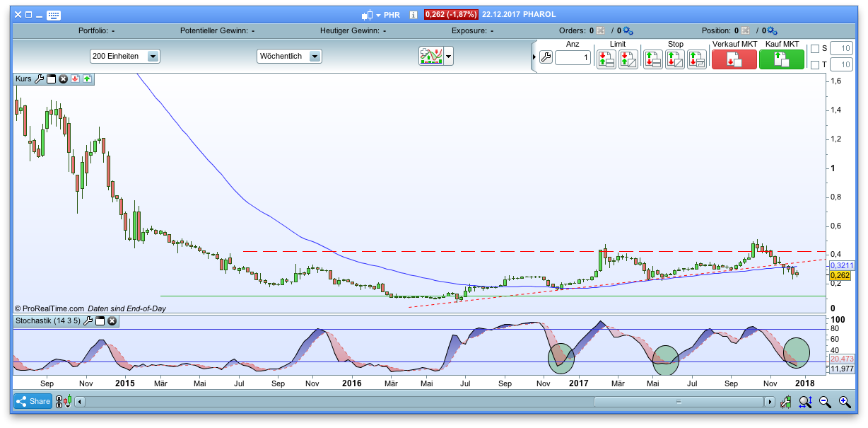Open the keyboard icon in title bar
The image size is (868, 428).
point(53,15)
